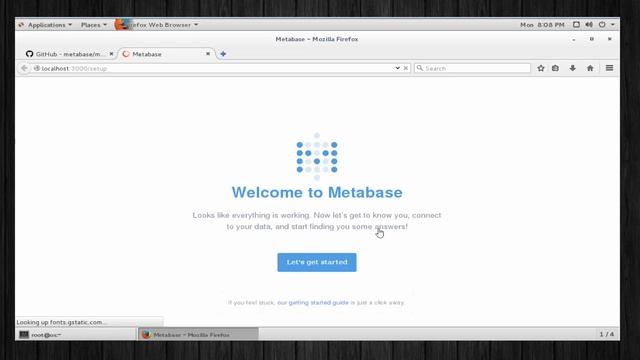
Task: Stop page loading with the X icon
Action: coord(406,68)
